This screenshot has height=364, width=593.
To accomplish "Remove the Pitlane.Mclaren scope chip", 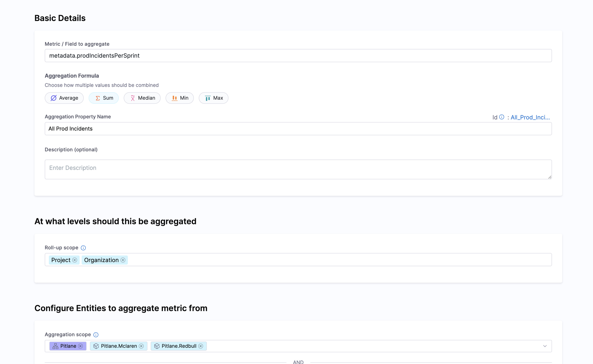I will click(x=141, y=346).
